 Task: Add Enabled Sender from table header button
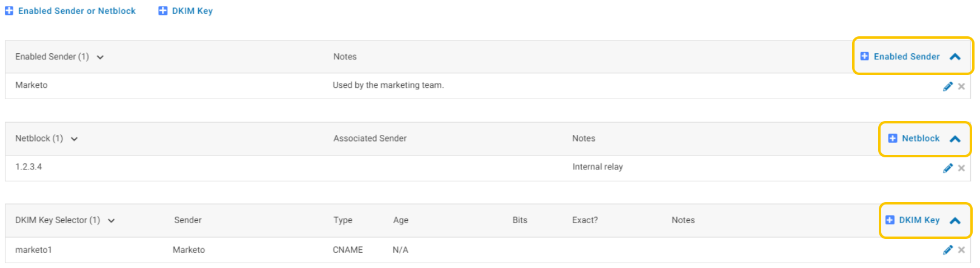point(900,56)
